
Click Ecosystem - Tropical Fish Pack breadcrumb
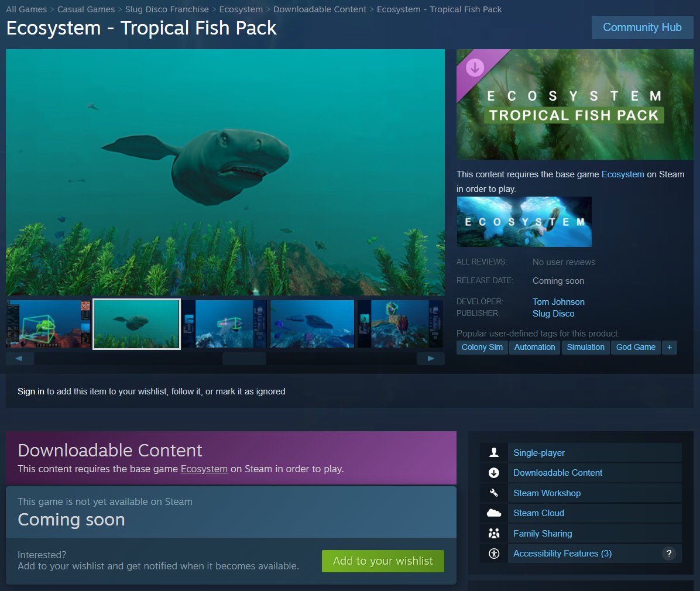439,9
